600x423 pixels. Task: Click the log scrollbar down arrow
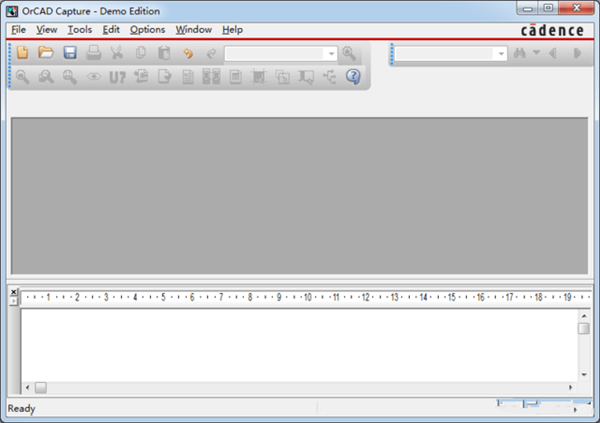click(584, 374)
